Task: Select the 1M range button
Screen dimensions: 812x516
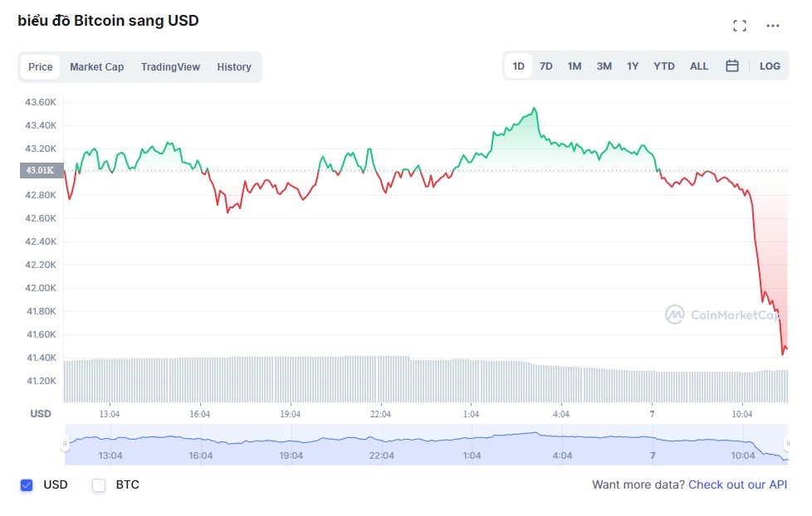Action: tap(574, 66)
